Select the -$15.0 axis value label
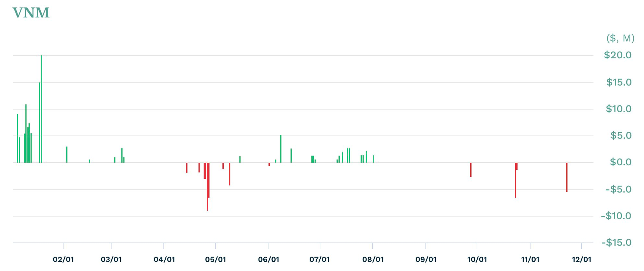Image resolution: width=644 pixels, height=271 pixels. pyautogui.click(x=616, y=242)
